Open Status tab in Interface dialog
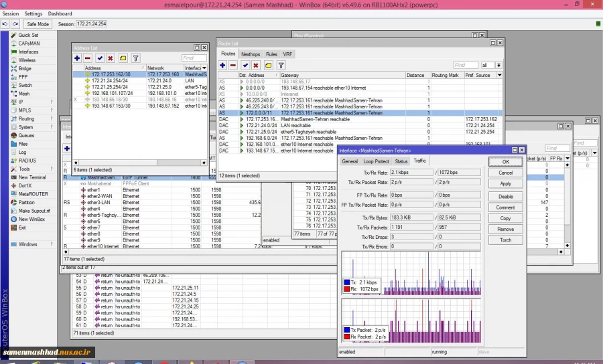 tap(401, 161)
